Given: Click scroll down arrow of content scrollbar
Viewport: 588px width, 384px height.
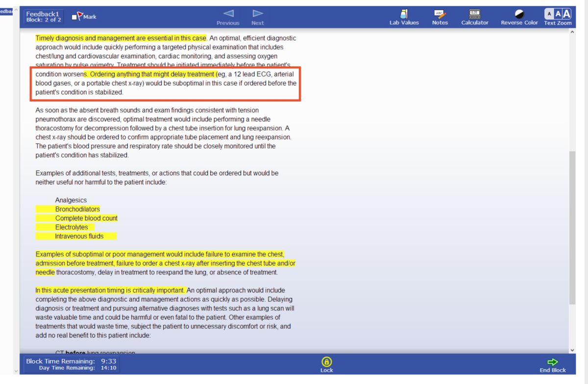Looking at the screenshot, I should click(x=572, y=350).
